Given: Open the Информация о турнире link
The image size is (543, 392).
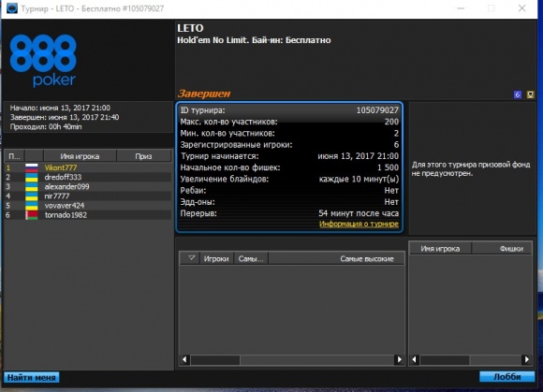Looking at the screenshot, I should [x=359, y=224].
